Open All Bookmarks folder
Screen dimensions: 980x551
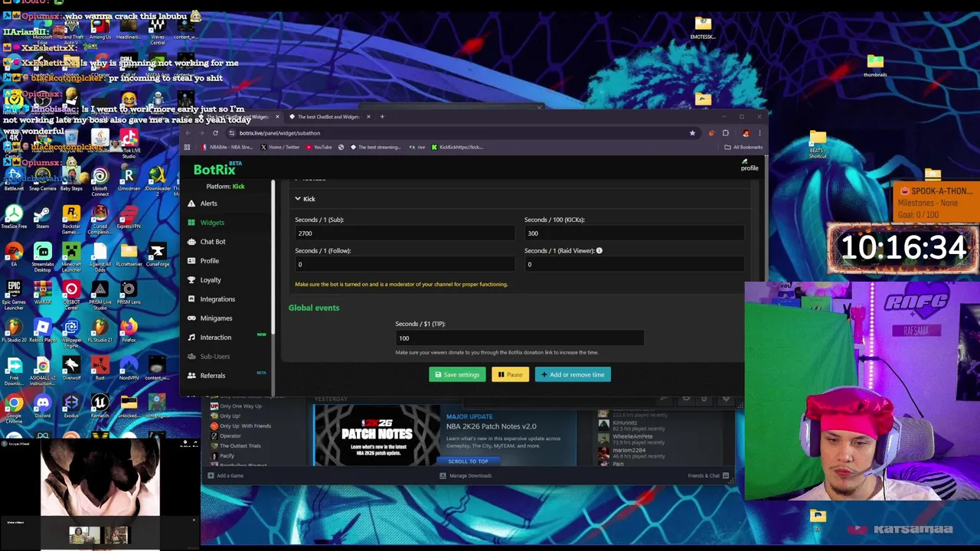[x=744, y=147]
